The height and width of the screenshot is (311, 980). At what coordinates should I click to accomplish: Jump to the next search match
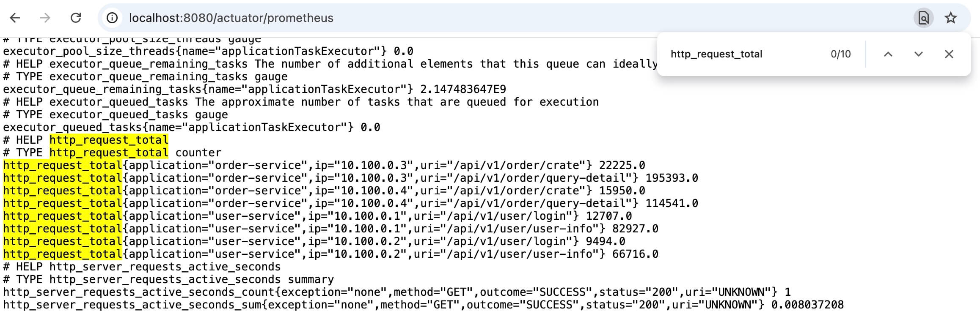click(918, 54)
